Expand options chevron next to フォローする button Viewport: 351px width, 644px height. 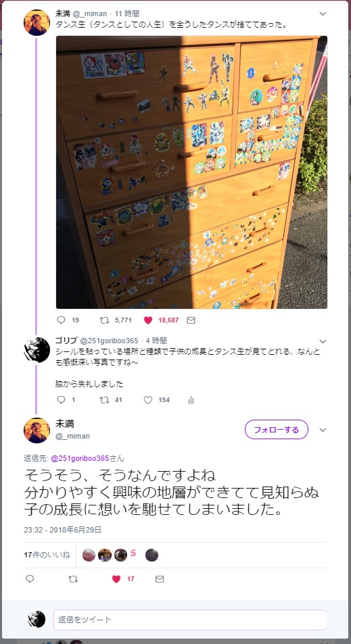coord(323,430)
